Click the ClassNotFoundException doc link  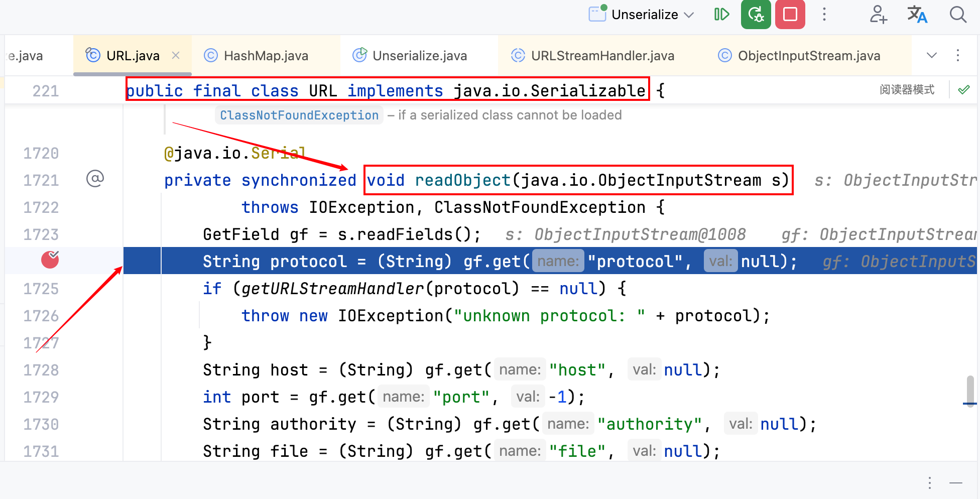click(x=299, y=115)
